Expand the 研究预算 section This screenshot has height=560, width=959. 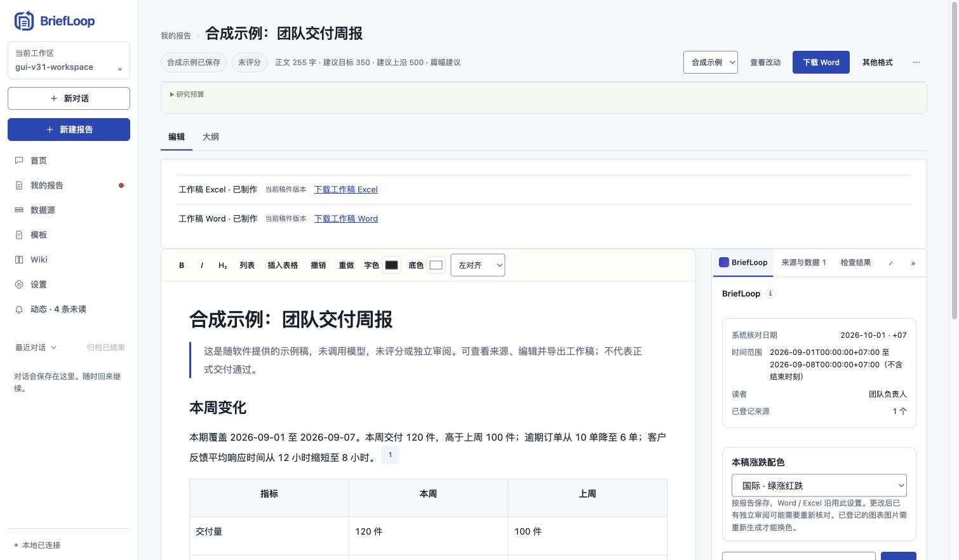tap(187, 95)
